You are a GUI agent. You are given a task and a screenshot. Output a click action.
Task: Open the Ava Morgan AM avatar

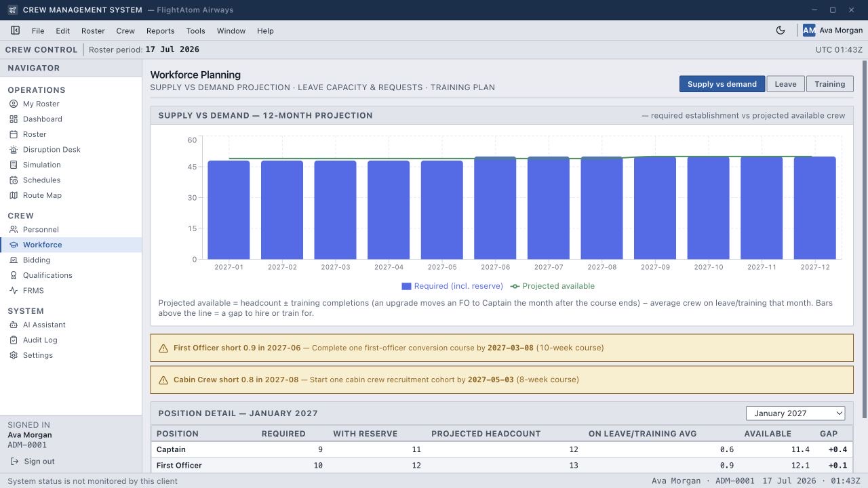coord(809,30)
